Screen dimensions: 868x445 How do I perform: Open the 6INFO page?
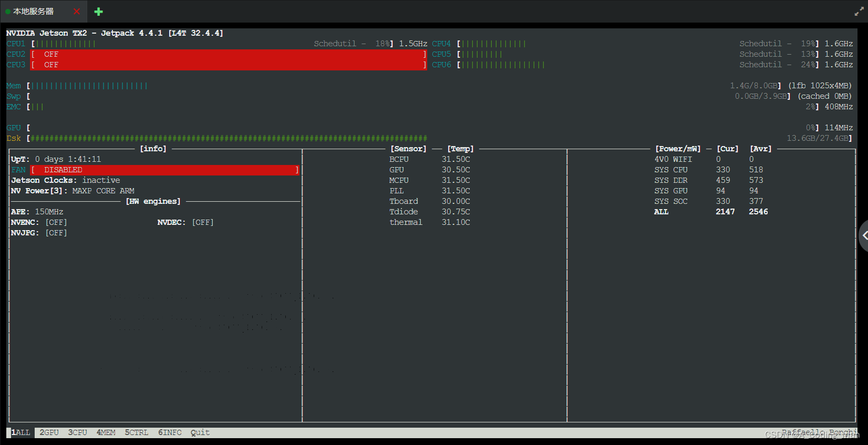pyautogui.click(x=170, y=432)
